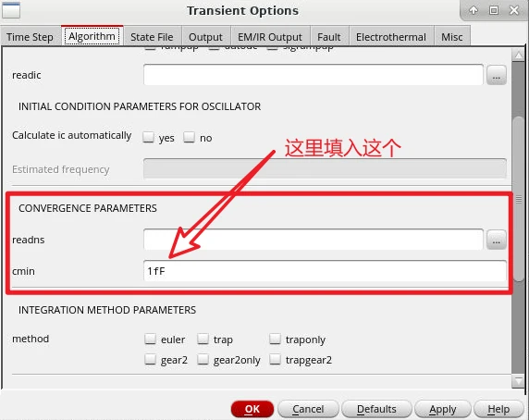Image resolution: width=529 pixels, height=420 pixels.
Task: Click the Help button
Action: [498, 409]
